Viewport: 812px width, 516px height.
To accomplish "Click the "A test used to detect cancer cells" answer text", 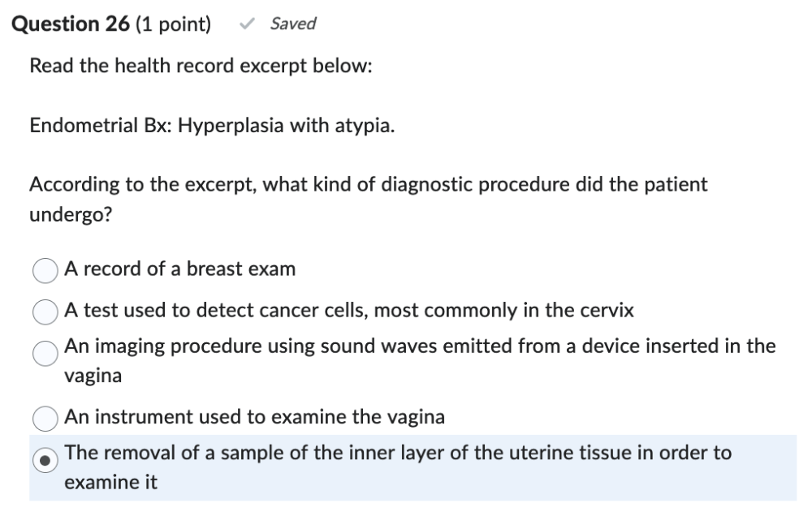I will point(349,309).
